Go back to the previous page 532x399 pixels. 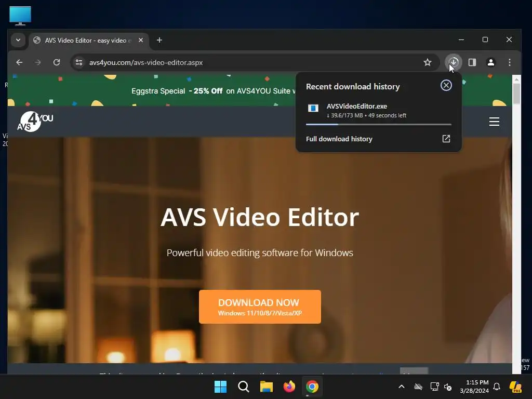point(19,62)
